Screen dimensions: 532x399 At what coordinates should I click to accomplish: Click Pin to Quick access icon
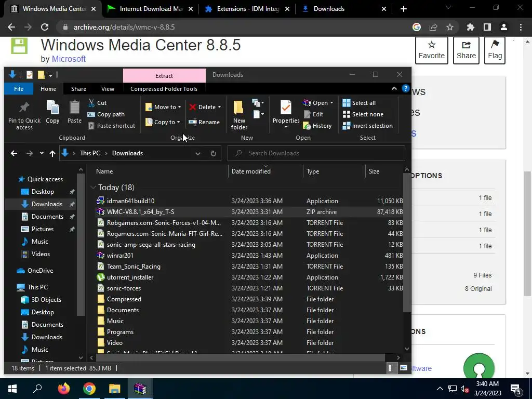click(x=24, y=115)
